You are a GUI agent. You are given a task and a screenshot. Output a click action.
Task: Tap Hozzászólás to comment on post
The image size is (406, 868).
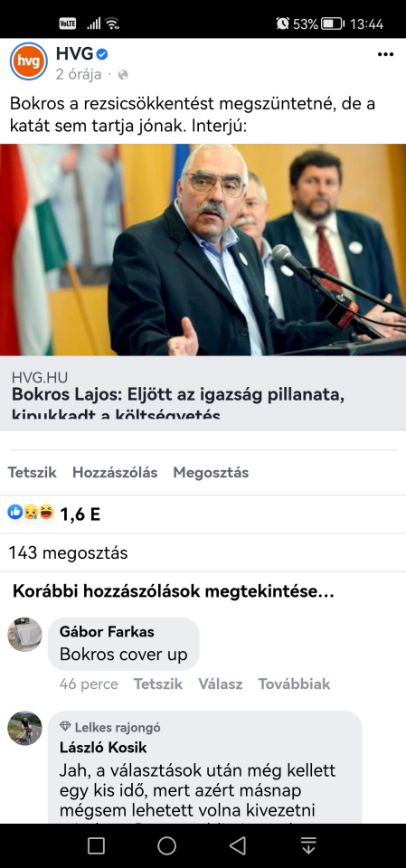(x=115, y=472)
